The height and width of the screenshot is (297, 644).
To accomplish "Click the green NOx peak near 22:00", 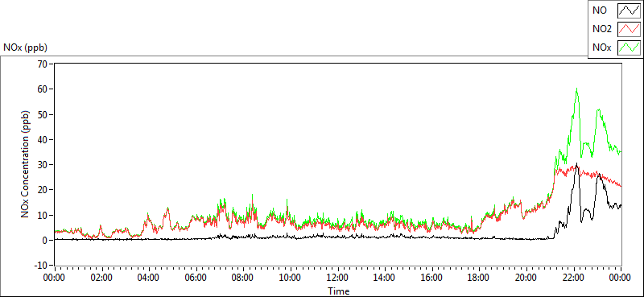I will coord(576,89).
